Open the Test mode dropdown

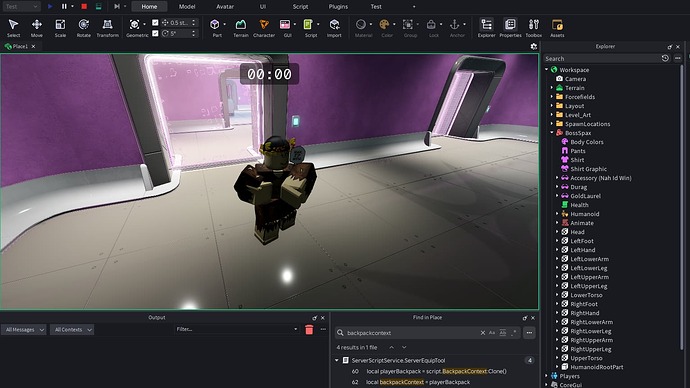pyautogui.click(x=21, y=6)
